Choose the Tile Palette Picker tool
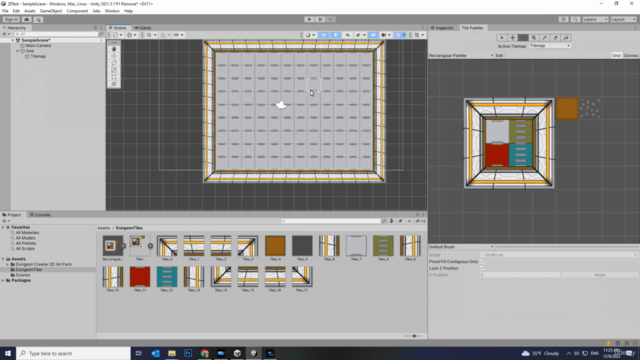The image size is (640, 360). click(544, 38)
